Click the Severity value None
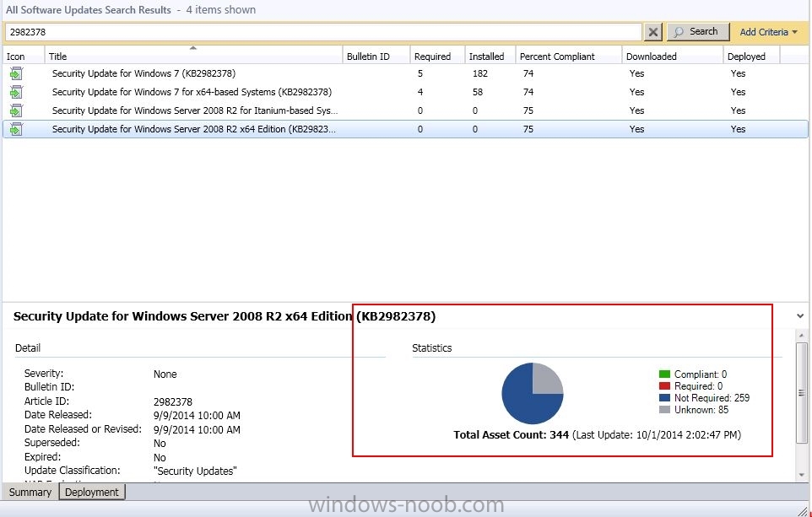Viewport: 812px width, 517px height. point(165,374)
